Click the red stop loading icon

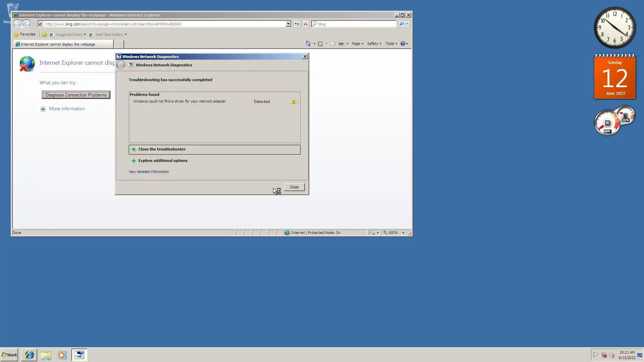305,24
